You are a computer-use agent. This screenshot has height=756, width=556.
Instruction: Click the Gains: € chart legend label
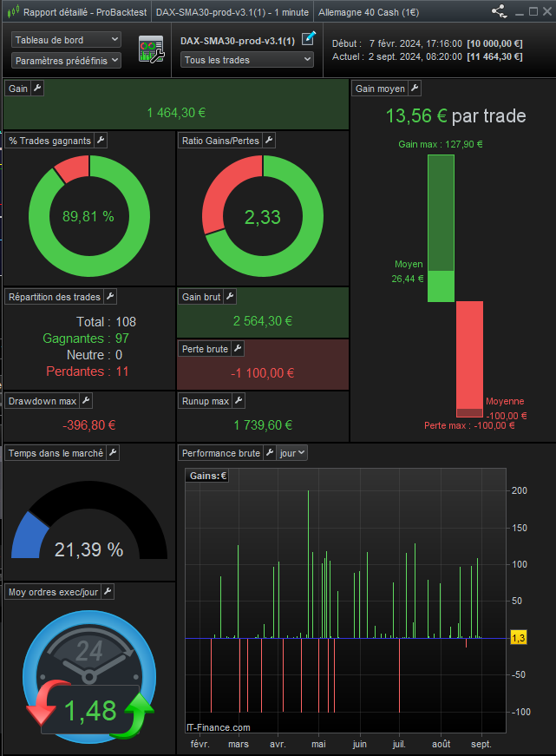point(207,476)
